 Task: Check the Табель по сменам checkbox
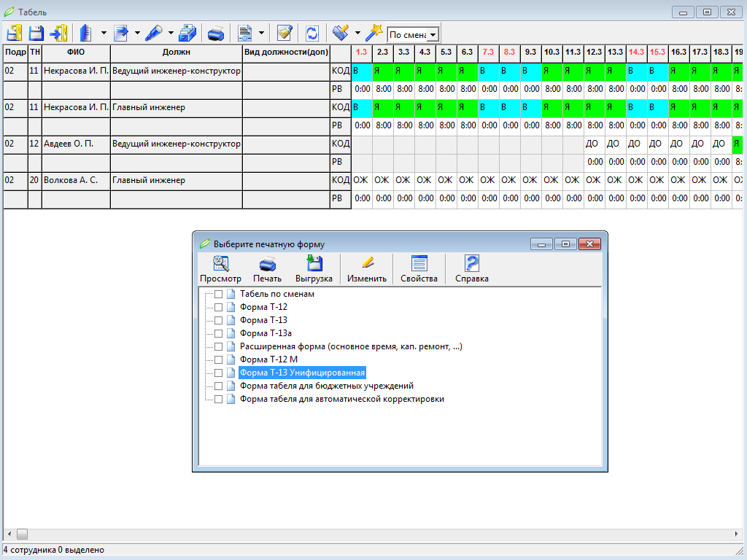pyautogui.click(x=219, y=294)
